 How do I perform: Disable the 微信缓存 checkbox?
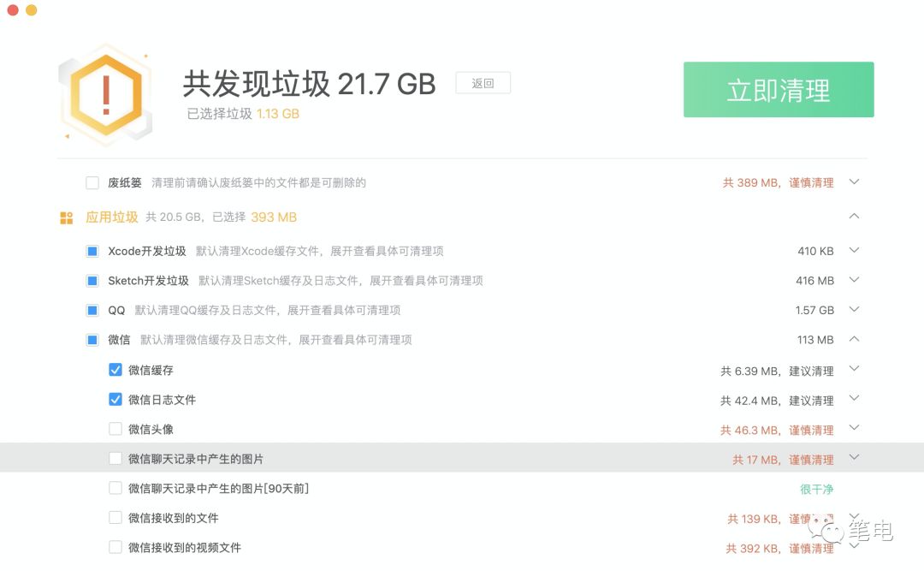tap(115, 369)
